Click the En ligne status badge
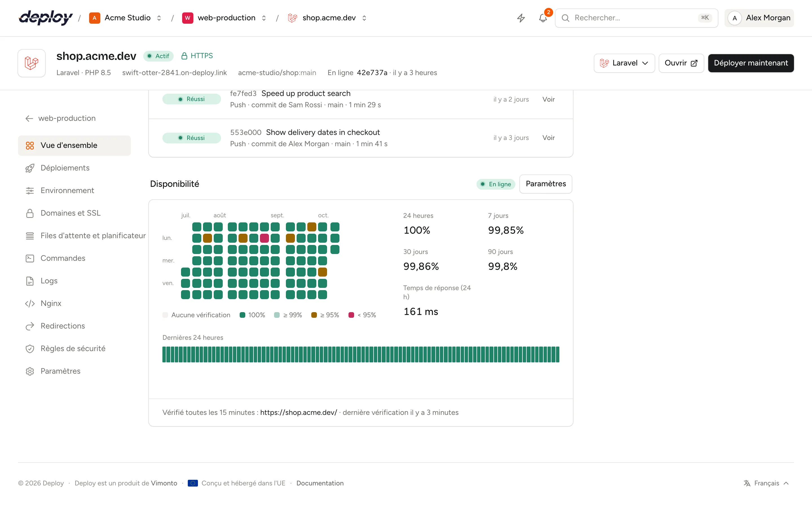This screenshot has height=508, width=812. (496, 184)
